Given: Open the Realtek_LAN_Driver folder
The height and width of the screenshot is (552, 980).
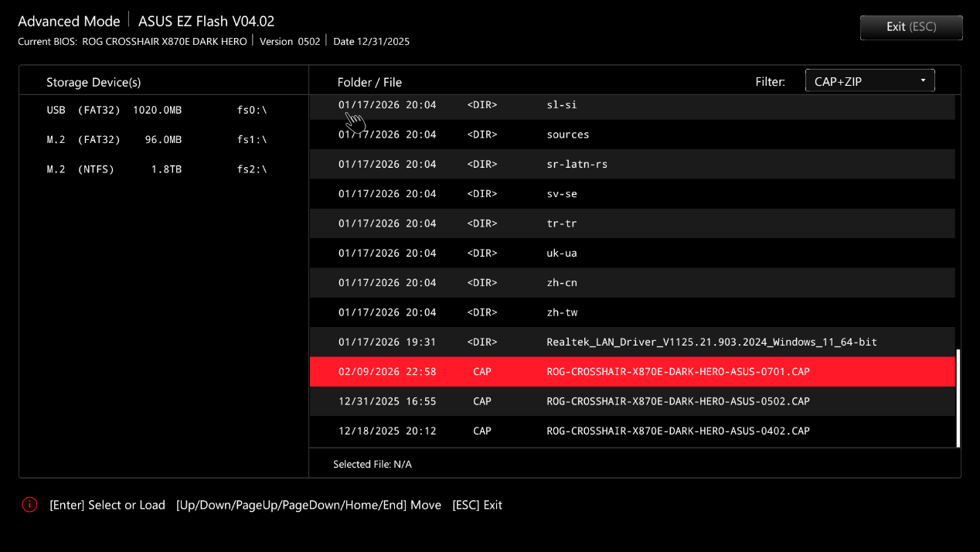Looking at the screenshot, I should 711,342.
